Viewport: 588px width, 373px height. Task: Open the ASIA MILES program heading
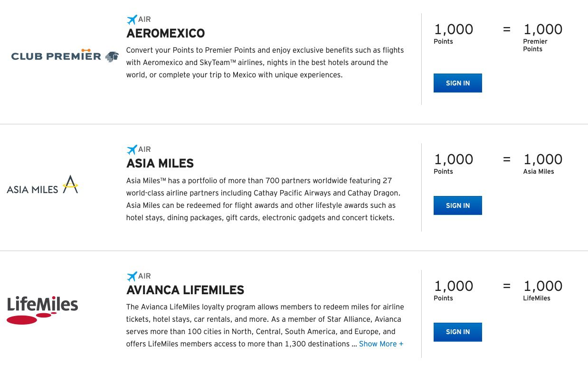tap(160, 163)
